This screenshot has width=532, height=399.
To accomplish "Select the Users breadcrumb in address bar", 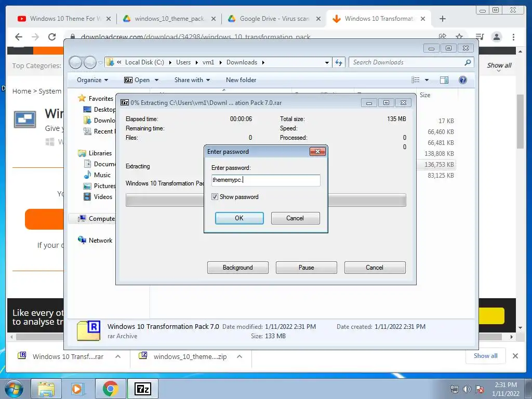I will coord(183,62).
